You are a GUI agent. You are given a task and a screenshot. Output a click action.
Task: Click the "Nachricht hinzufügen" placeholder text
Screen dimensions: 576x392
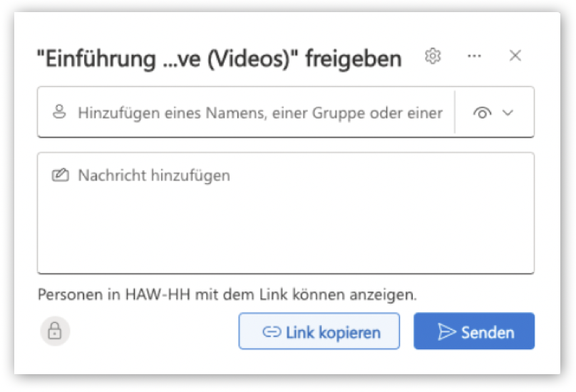[154, 175]
